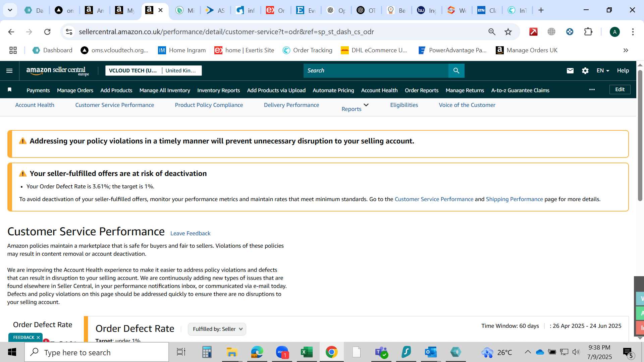This screenshot has width=644, height=362.
Task: Bookmark this page with the star icon
Action: point(508,32)
